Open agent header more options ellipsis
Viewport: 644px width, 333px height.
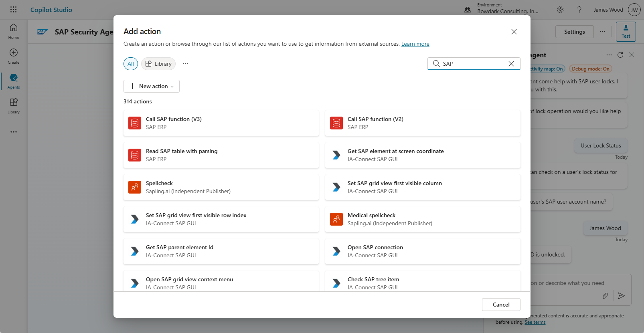pyautogui.click(x=603, y=32)
